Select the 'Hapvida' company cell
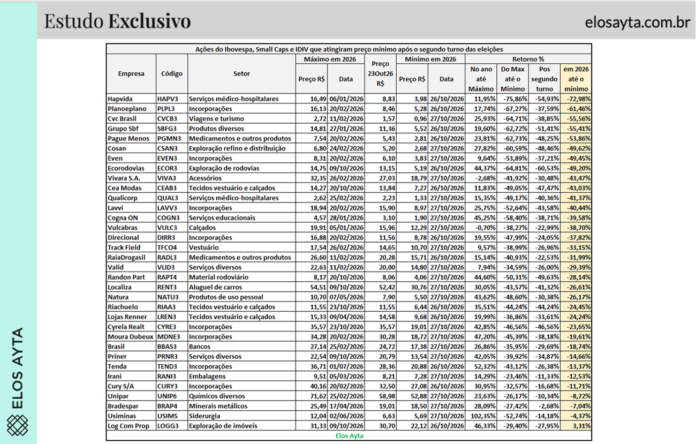The width and height of the screenshot is (696, 444). pyautogui.click(x=131, y=99)
